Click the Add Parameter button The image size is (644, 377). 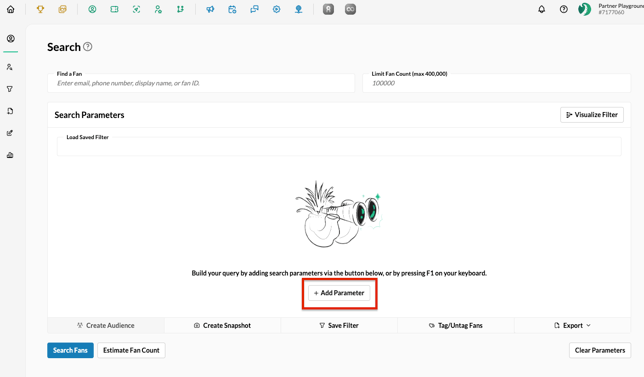[339, 293]
